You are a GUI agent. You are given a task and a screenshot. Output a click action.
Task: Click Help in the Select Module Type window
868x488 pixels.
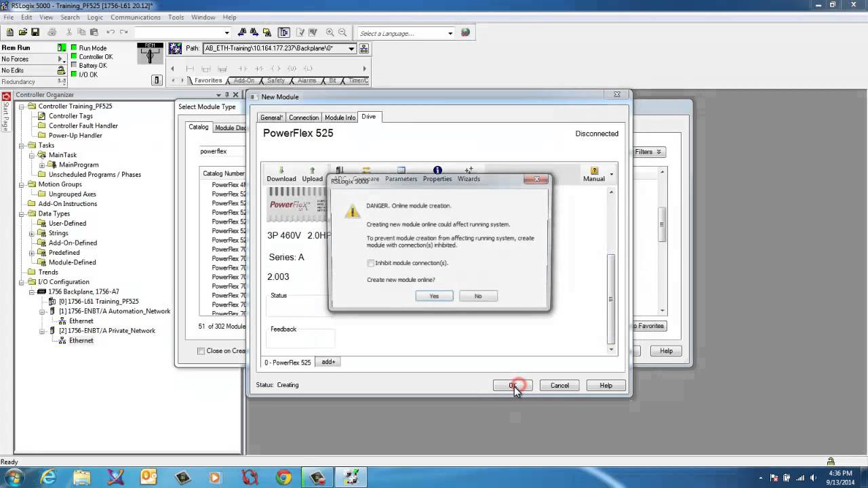[666, 350]
